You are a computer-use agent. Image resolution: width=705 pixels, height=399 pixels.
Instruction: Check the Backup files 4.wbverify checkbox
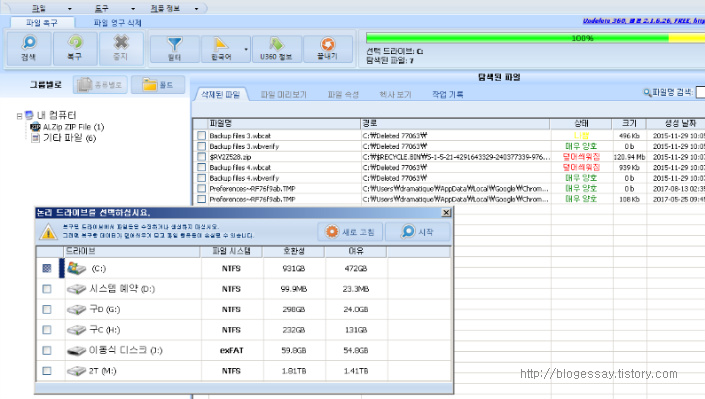pyautogui.click(x=201, y=178)
